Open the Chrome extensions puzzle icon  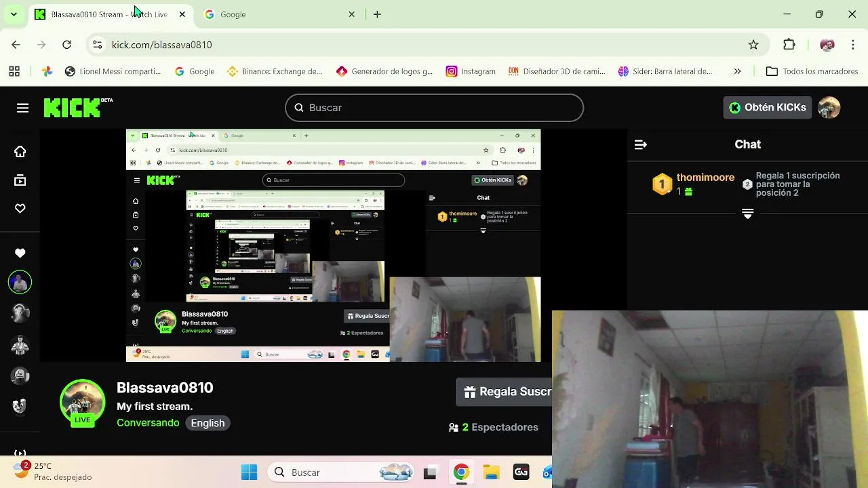789,45
